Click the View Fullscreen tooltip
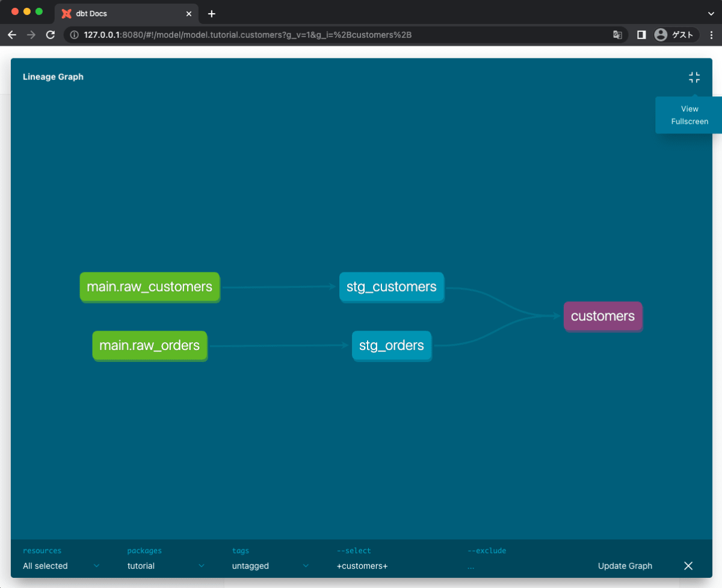722x588 pixels. [690, 115]
